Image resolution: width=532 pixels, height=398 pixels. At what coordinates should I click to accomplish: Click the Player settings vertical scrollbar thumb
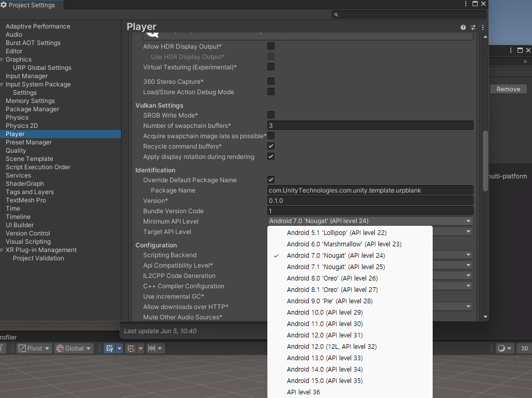(x=485, y=160)
